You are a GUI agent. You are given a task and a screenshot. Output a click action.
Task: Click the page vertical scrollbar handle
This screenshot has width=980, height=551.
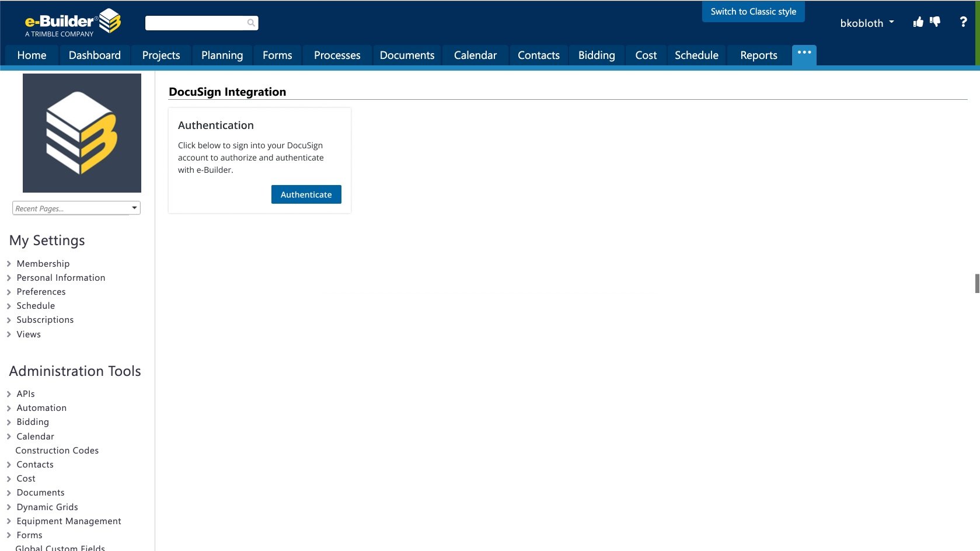[977, 283]
